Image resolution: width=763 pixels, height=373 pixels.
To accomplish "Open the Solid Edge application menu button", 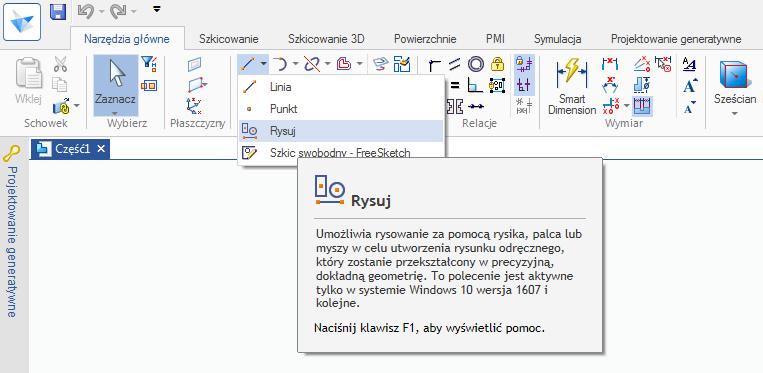I will [x=22, y=22].
